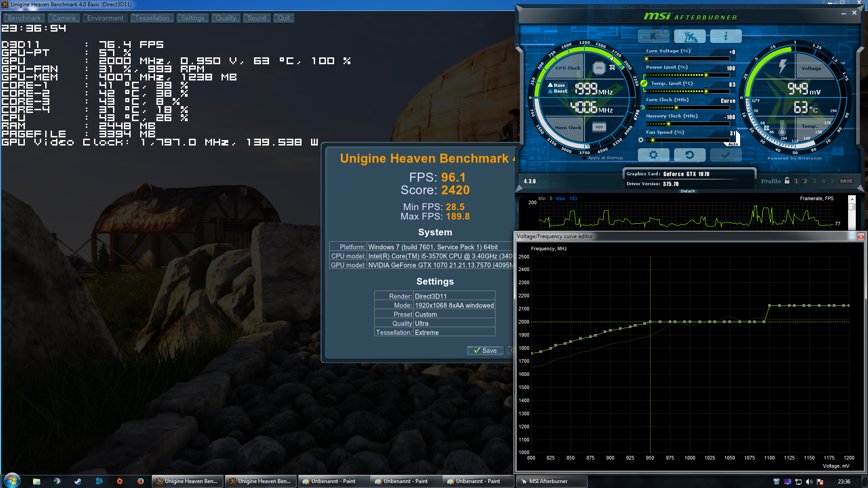Open the Tessellation menu in Heaven

coord(152,18)
